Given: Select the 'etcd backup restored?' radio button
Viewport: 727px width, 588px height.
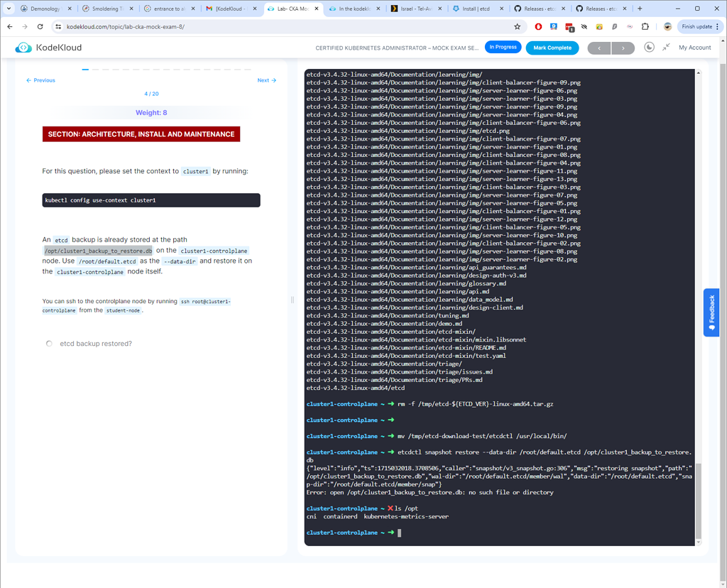Looking at the screenshot, I should 49,344.
